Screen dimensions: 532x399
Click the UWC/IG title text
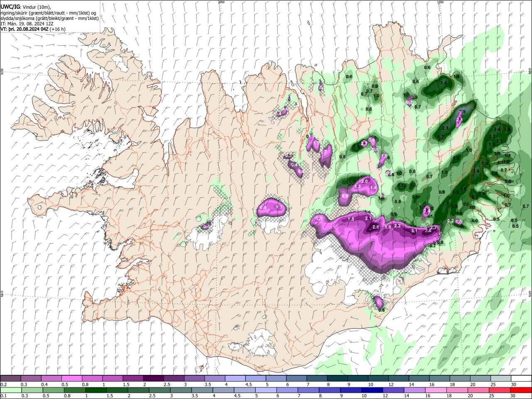(10, 7)
